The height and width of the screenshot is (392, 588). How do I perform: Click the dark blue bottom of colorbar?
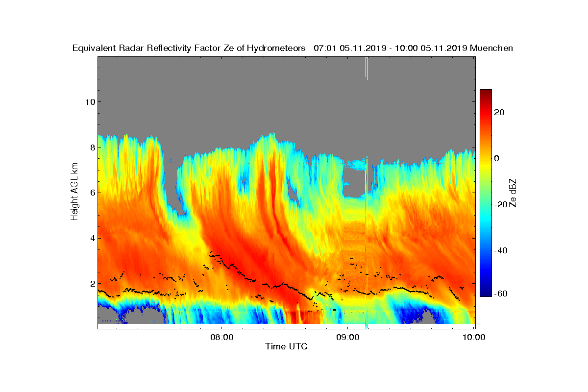coord(486,293)
